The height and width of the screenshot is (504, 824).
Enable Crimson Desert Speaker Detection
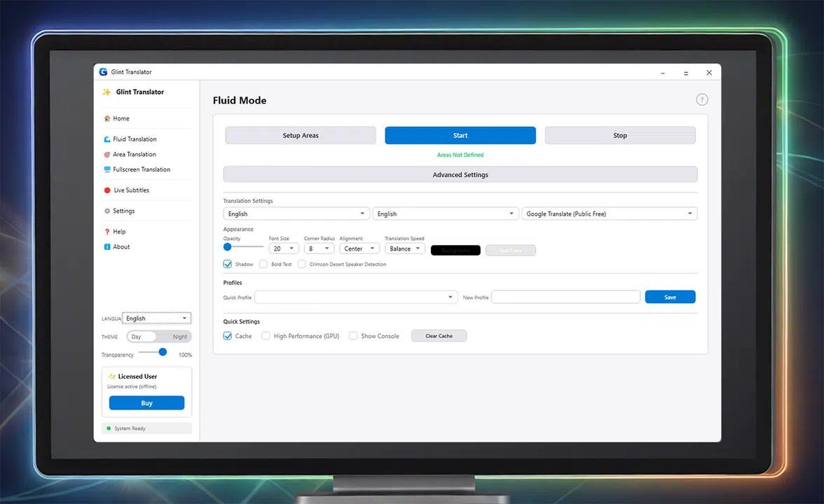(301, 264)
